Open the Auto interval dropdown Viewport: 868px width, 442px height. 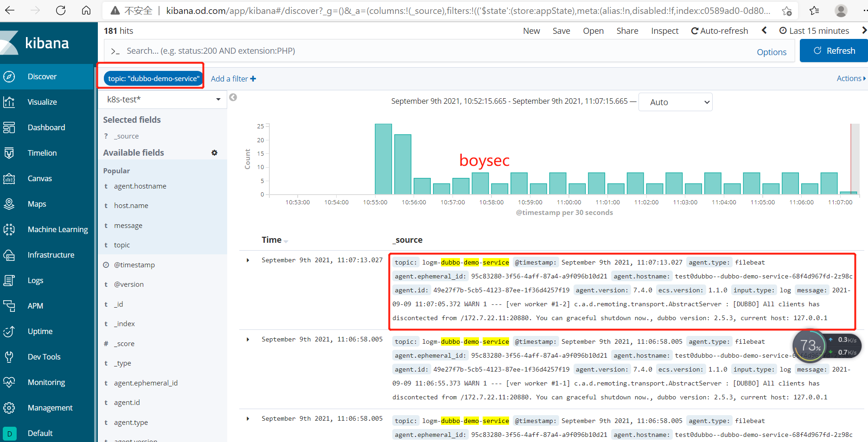coord(675,102)
